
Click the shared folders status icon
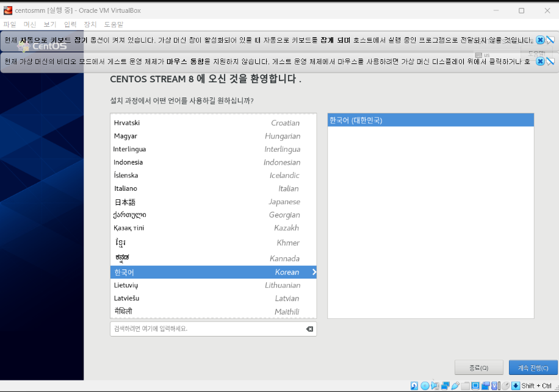(465, 385)
